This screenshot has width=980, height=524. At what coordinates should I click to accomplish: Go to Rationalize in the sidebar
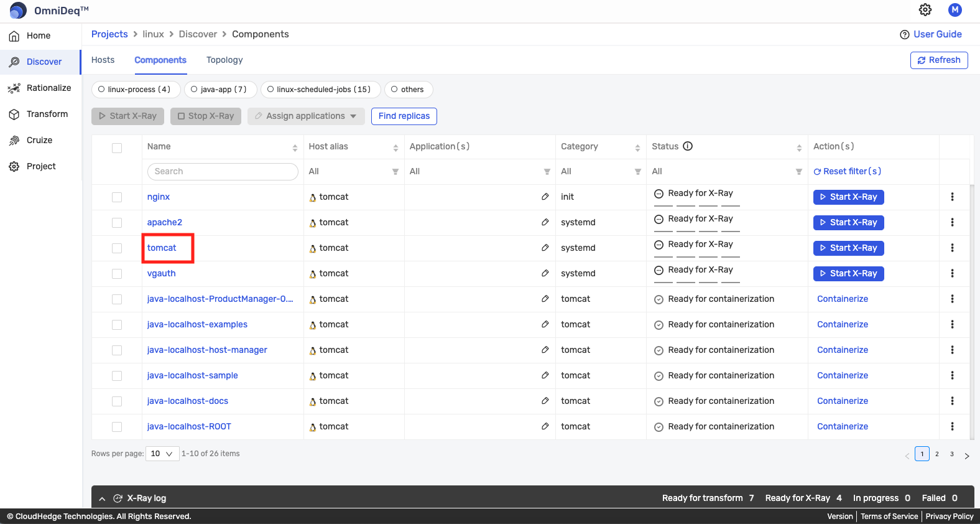tap(40, 88)
